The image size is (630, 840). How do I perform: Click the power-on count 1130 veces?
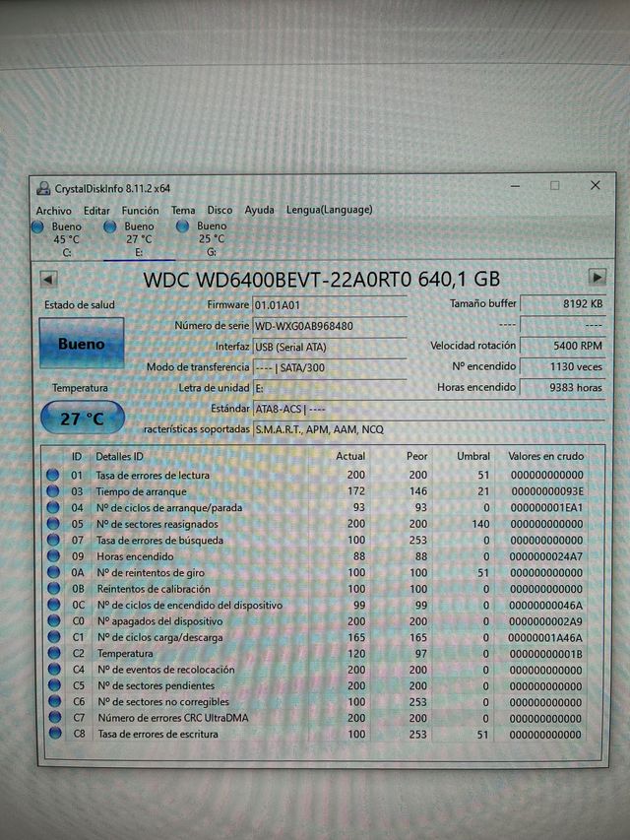coord(563,366)
